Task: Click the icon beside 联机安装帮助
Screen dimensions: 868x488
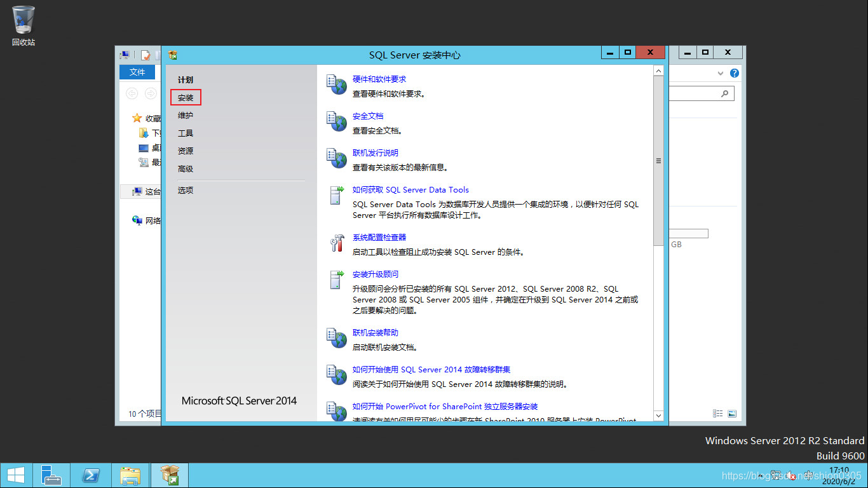Action: (x=336, y=337)
